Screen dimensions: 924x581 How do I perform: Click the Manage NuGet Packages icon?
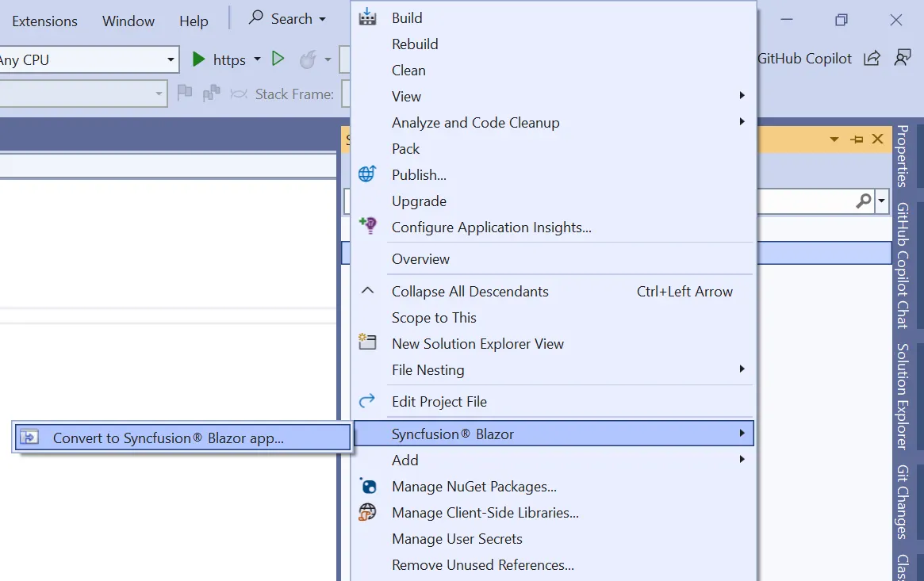(x=366, y=486)
